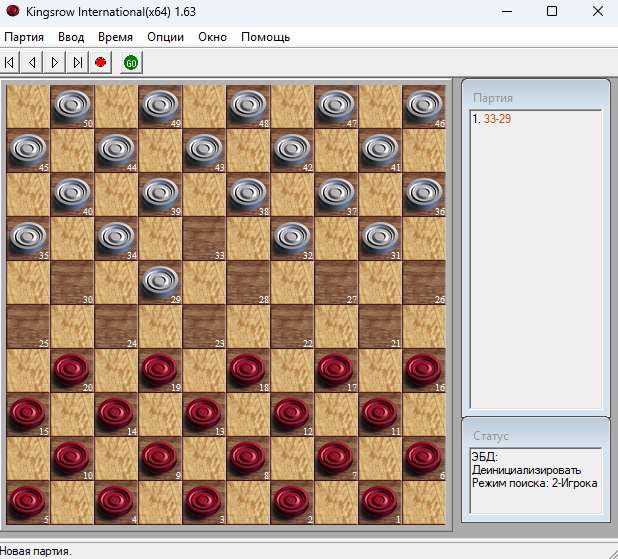Open the Помощь menu
618x559 pixels.
point(265,37)
